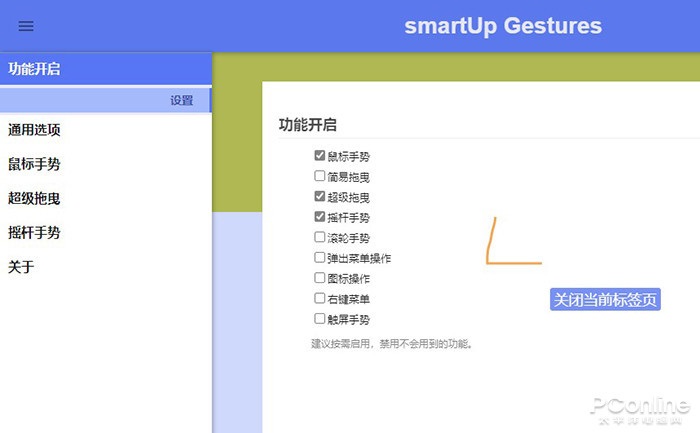Enable the 右键菜单 checkbox
This screenshot has height=433, width=700.
[320, 298]
